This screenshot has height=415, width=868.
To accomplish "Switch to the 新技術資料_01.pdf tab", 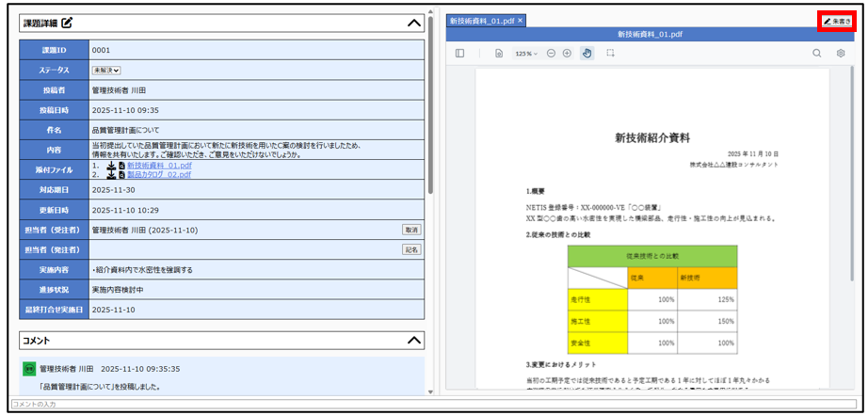I will point(481,21).
